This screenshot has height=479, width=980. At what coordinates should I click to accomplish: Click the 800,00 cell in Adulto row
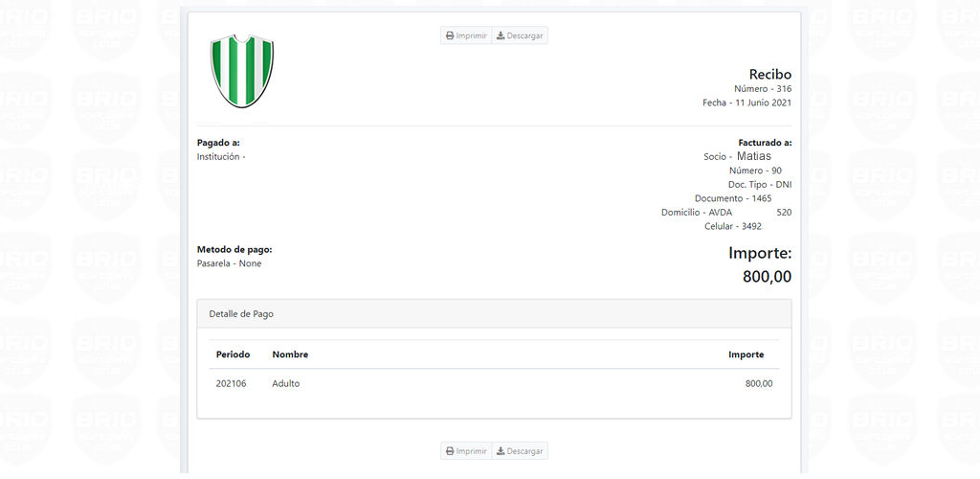(x=759, y=384)
